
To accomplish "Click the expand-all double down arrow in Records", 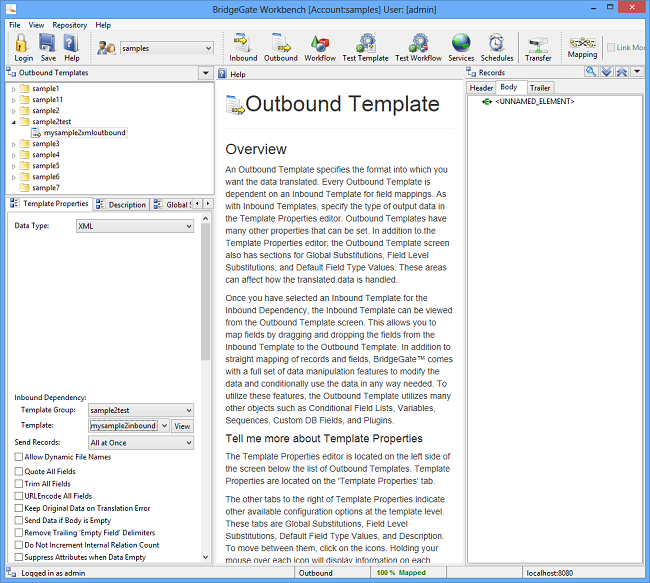I will coord(606,72).
